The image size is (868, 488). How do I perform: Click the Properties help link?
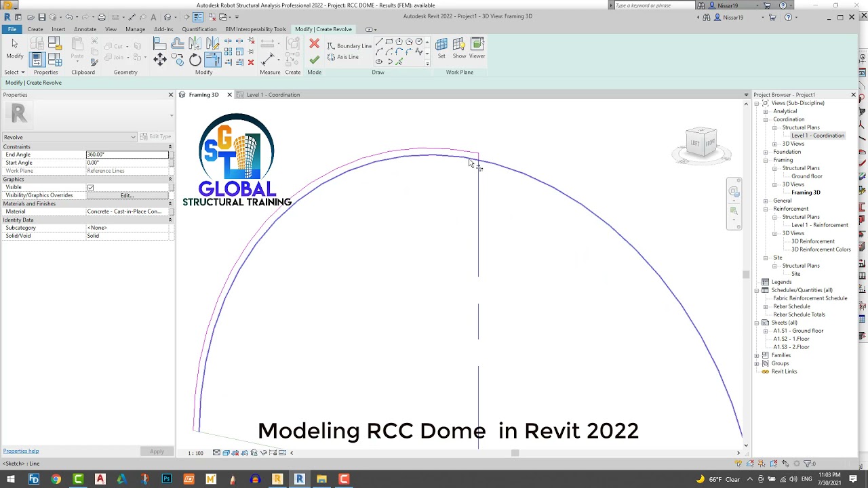point(21,451)
